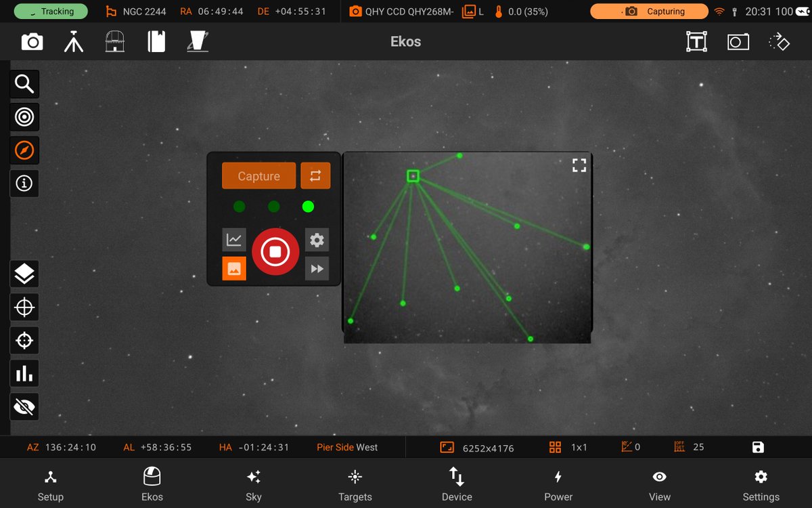The image size is (812, 508).
Task: Enable loop capture with the repeat icon
Action: coord(315,175)
